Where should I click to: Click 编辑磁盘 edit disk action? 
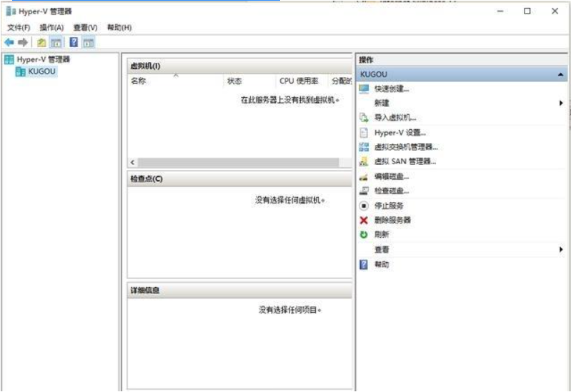click(392, 176)
